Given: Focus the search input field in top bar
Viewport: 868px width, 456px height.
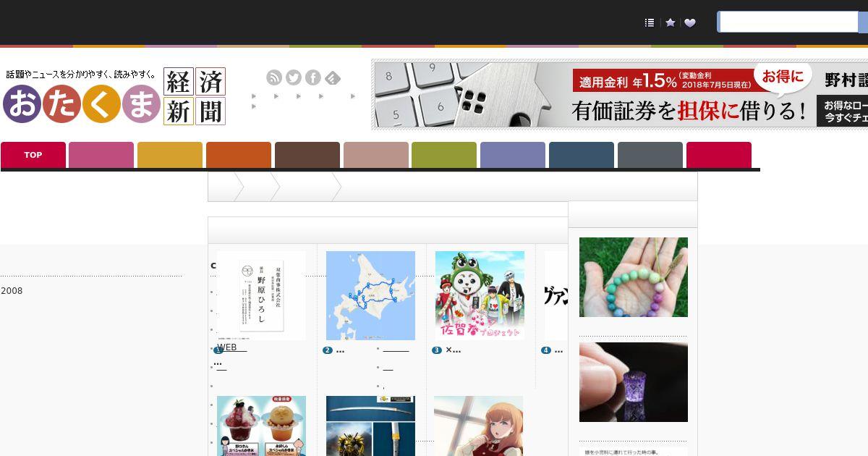Looking at the screenshot, I should point(788,22).
